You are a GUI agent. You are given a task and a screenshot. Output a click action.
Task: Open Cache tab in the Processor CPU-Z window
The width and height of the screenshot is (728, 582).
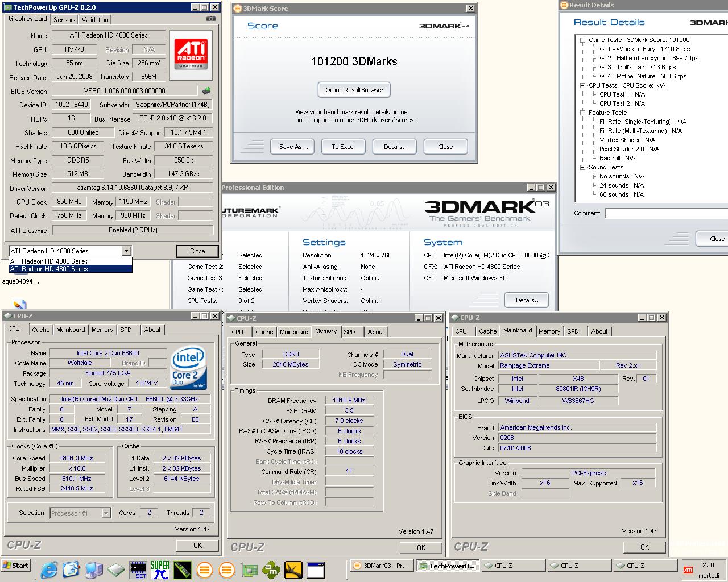tap(40, 330)
